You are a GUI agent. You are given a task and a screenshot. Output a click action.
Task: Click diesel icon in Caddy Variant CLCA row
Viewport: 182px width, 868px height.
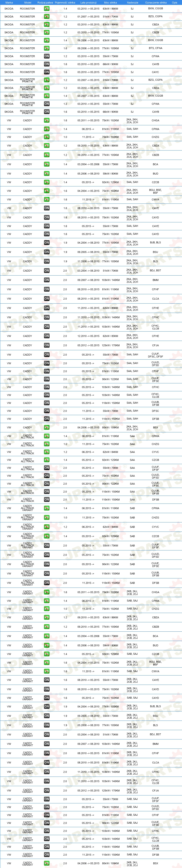click(x=47, y=762)
